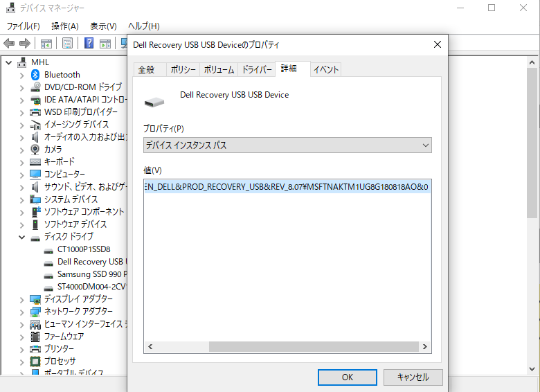Click the right scroll arrow of value list
540x392 pixels.
[425, 347]
